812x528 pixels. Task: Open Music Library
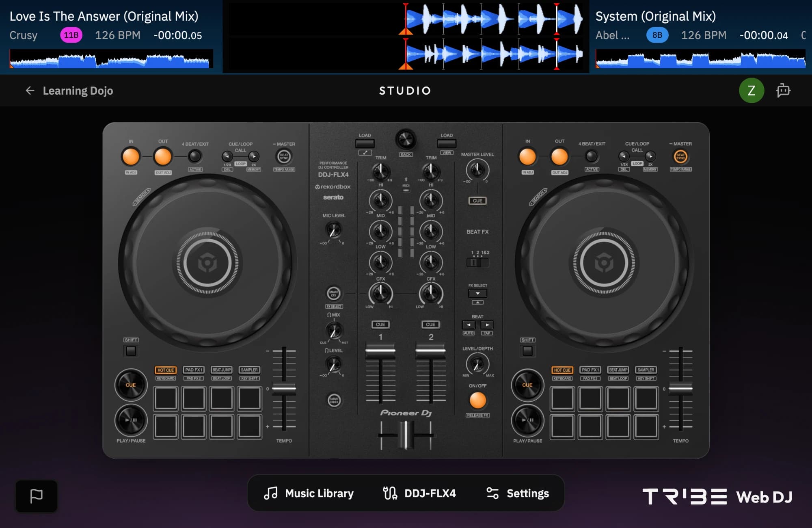coord(309,493)
